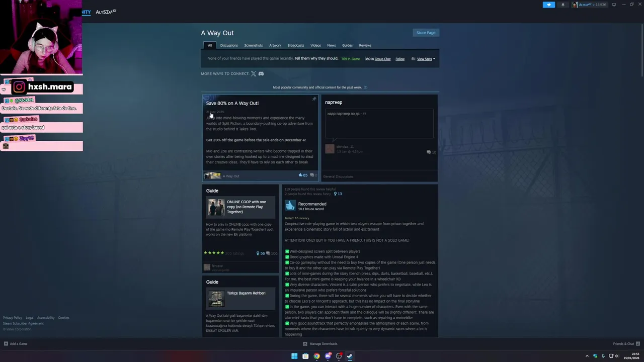Click the page vertical scrollbar

(x=641, y=50)
